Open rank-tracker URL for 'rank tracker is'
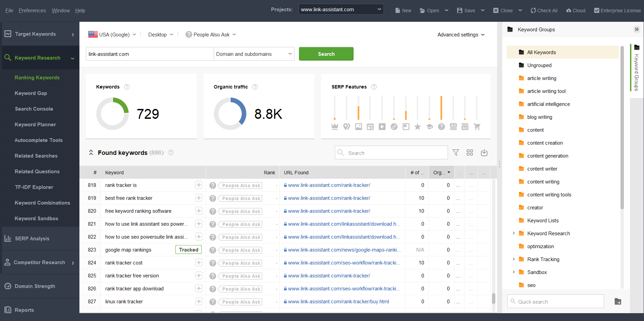The height and width of the screenshot is (321, 644). point(329,185)
